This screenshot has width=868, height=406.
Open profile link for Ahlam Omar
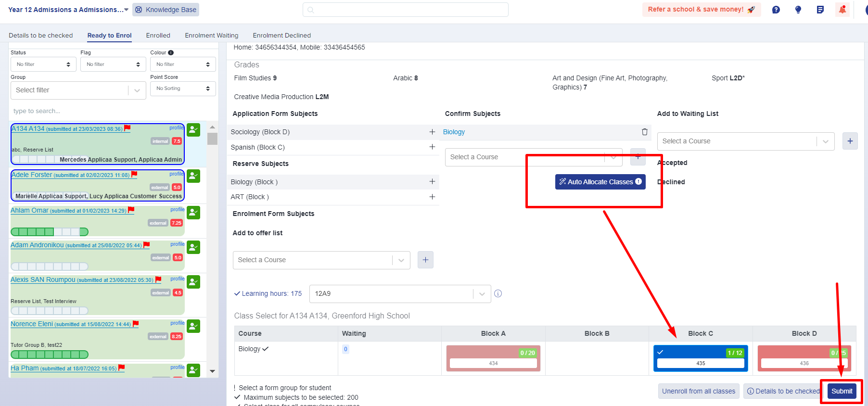coord(178,210)
